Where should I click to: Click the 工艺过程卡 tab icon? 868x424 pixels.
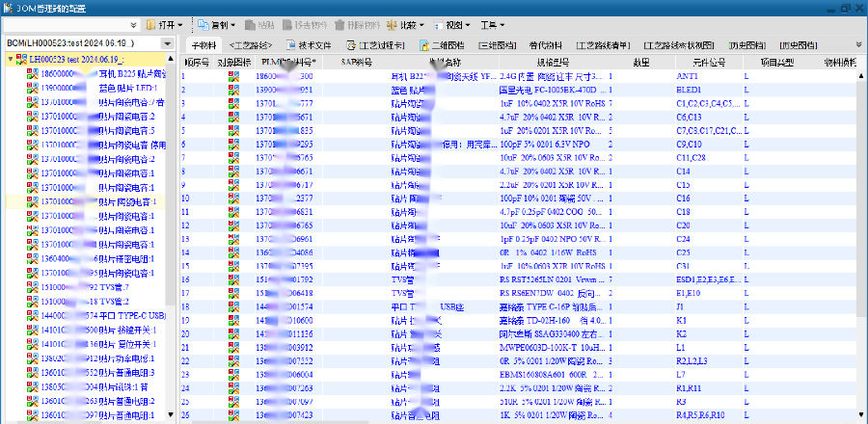(351, 44)
